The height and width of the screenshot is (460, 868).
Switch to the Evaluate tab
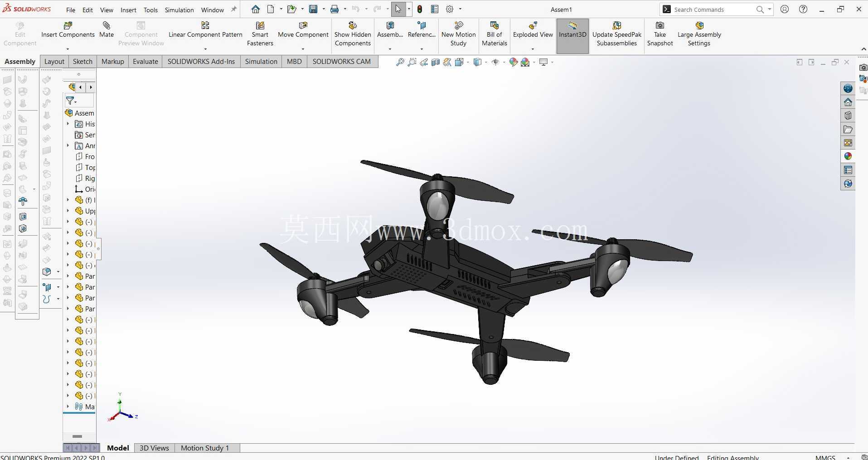145,62
